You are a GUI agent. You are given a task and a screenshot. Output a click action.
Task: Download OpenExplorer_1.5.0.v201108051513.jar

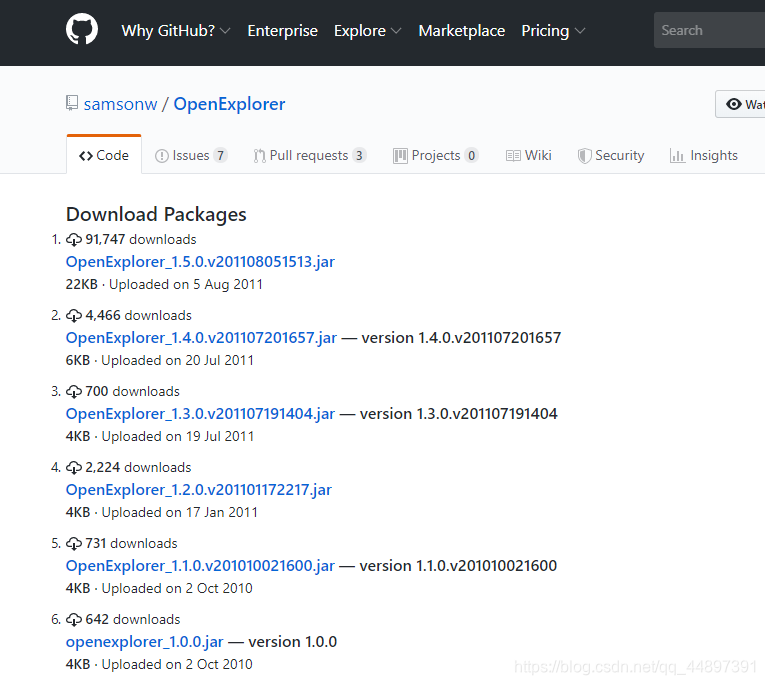click(200, 262)
